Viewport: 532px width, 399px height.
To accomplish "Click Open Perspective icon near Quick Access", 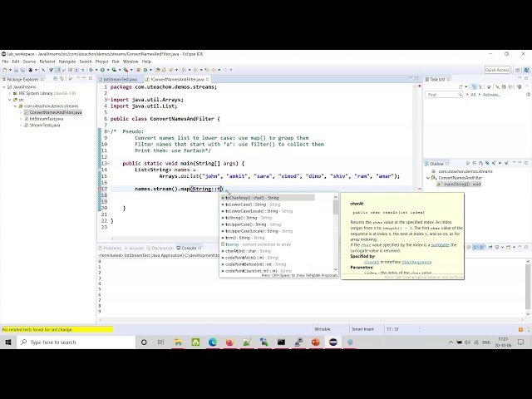I will pyautogui.click(x=518, y=70).
